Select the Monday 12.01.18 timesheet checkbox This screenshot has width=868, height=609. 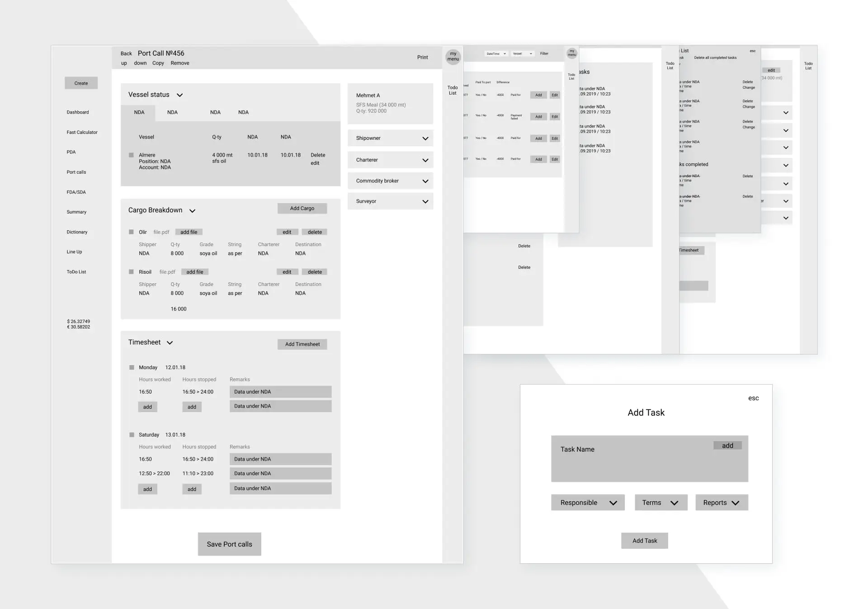[x=132, y=367]
